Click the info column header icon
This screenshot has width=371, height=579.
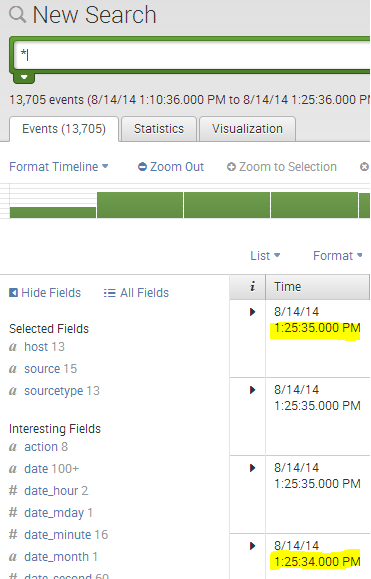pos(253,287)
